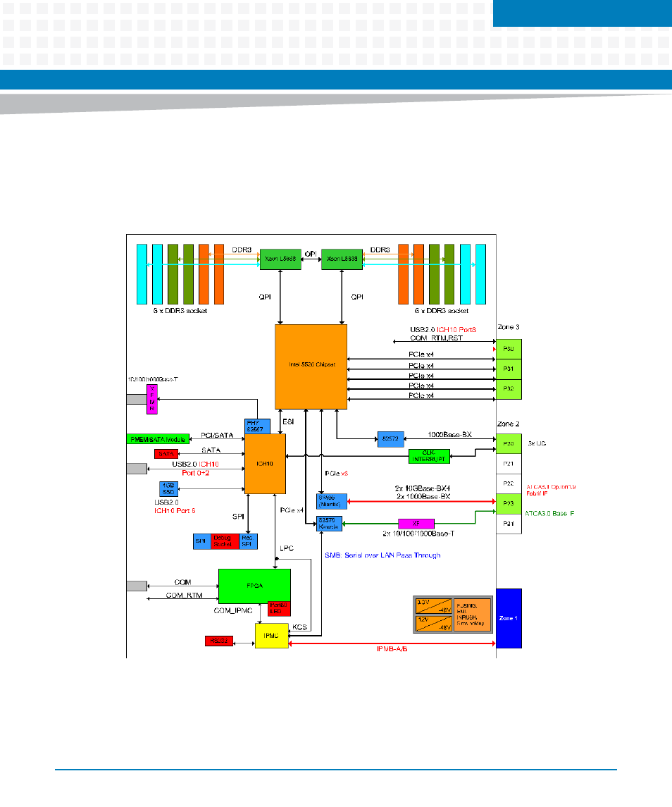Select the red SATA block

(166, 454)
